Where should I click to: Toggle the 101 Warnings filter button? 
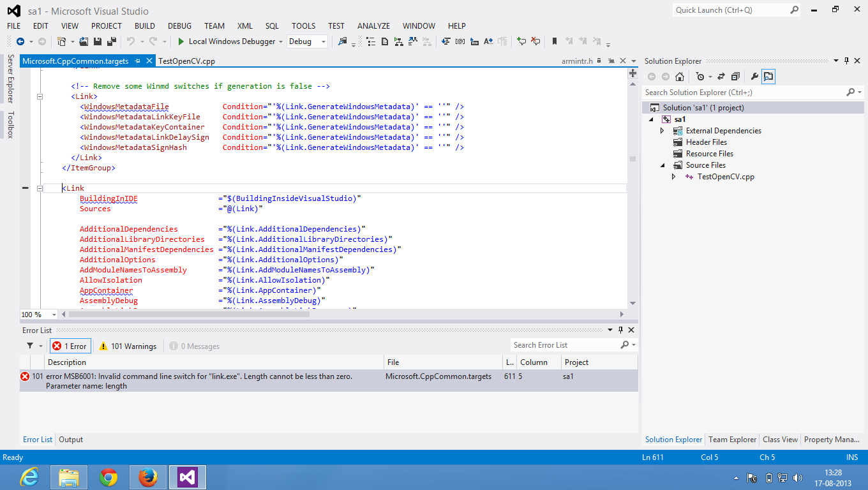(x=128, y=346)
